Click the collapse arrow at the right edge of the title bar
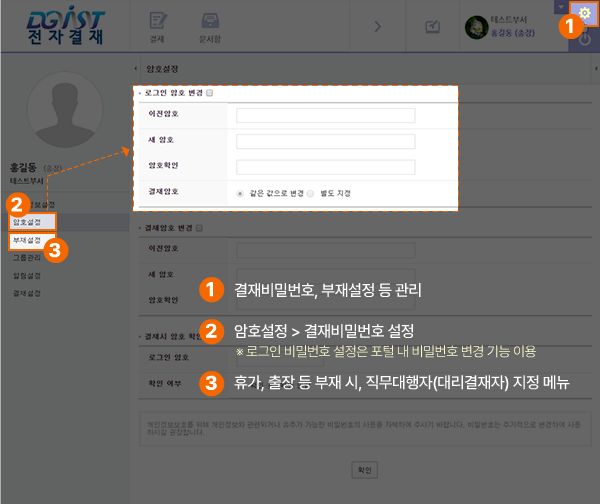 [x=596, y=69]
